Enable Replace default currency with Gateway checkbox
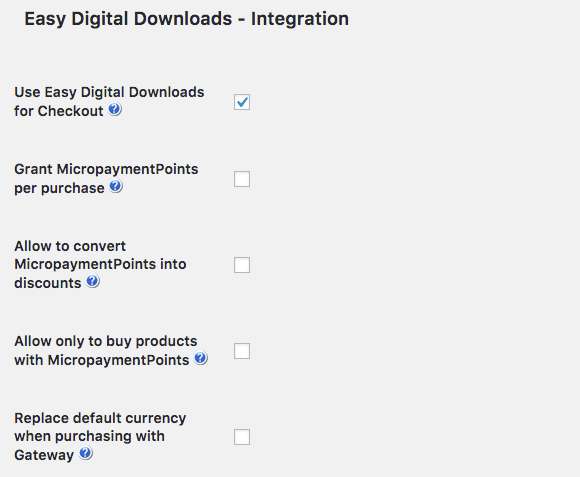The width and height of the screenshot is (580, 477). pyautogui.click(x=242, y=437)
